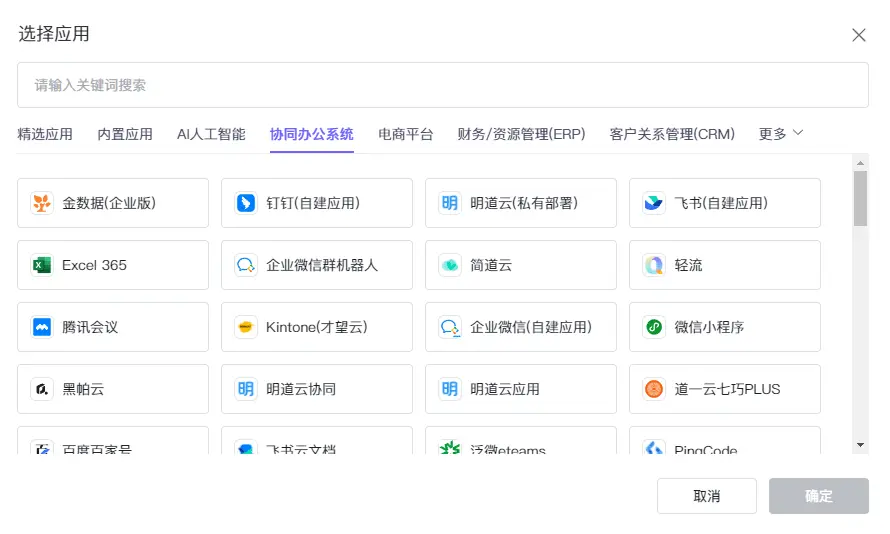This screenshot has width=890, height=534.
Task: Click the 金数据(企业版) app icon
Action: 42,203
